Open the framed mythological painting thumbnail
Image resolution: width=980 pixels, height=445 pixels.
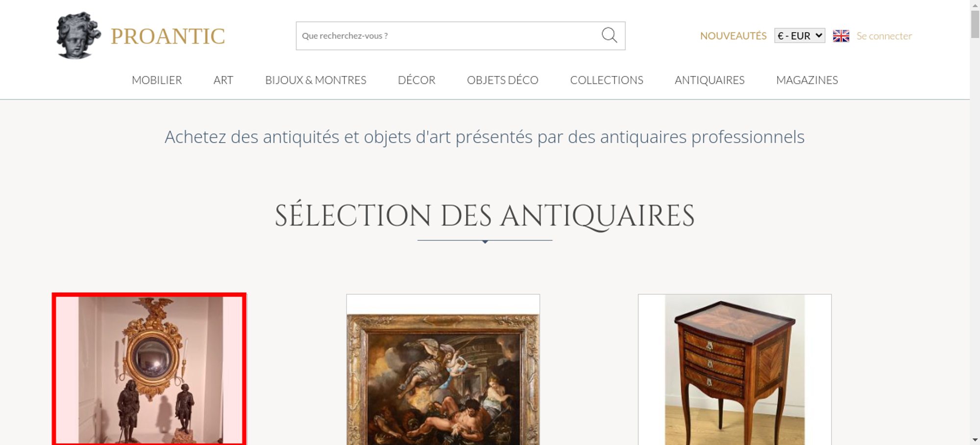click(x=443, y=370)
